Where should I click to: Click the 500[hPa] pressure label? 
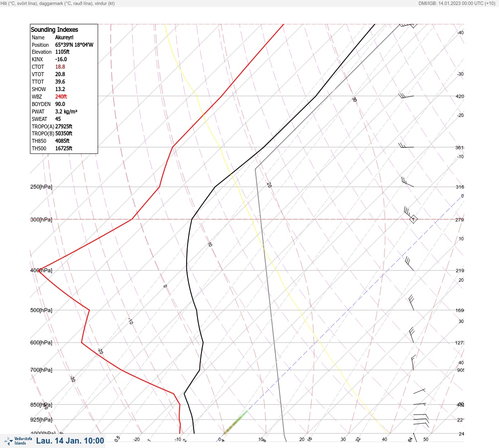pos(41,310)
